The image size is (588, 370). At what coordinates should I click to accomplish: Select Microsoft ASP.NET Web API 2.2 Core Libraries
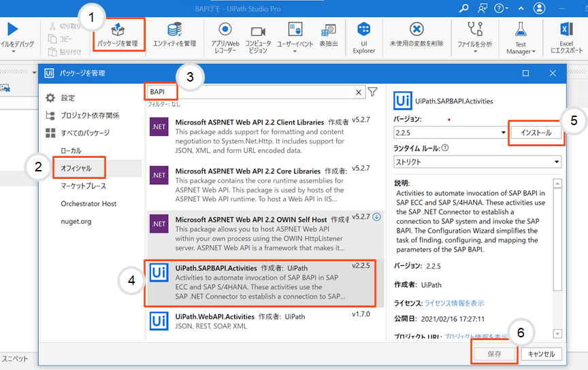[x=265, y=185]
